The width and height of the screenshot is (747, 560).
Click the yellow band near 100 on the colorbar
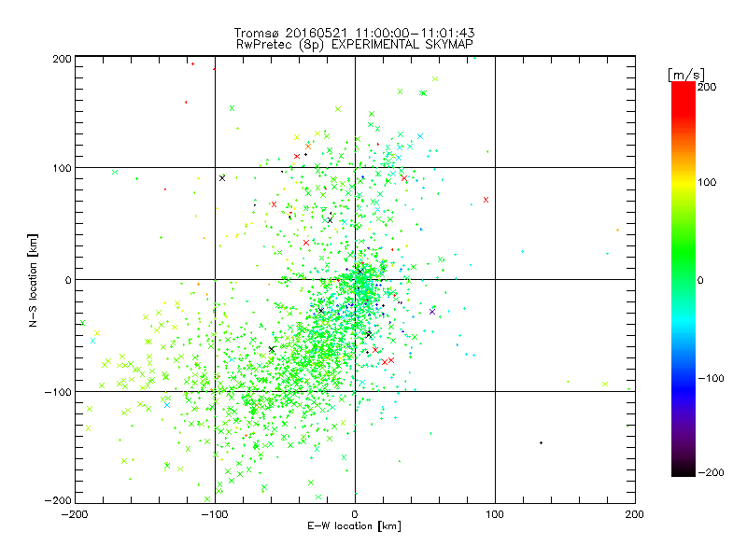[684, 183]
